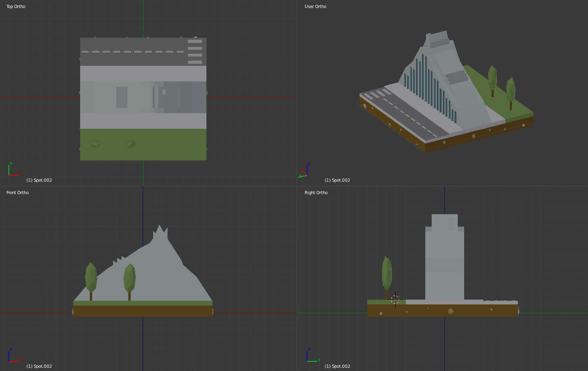The width and height of the screenshot is (588, 371).
Task: Click the Spot.002 label in User Ortho viewport
Action: (x=337, y=180)
